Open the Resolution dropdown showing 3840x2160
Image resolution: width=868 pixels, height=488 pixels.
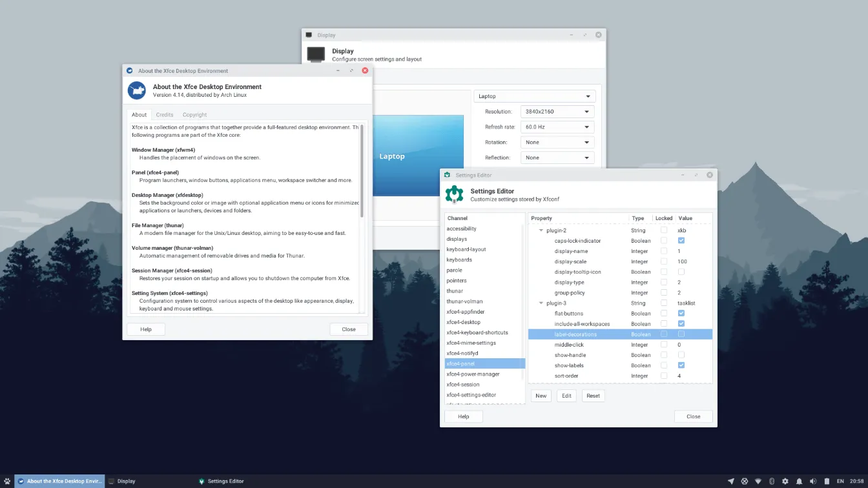tap(557, 111)
